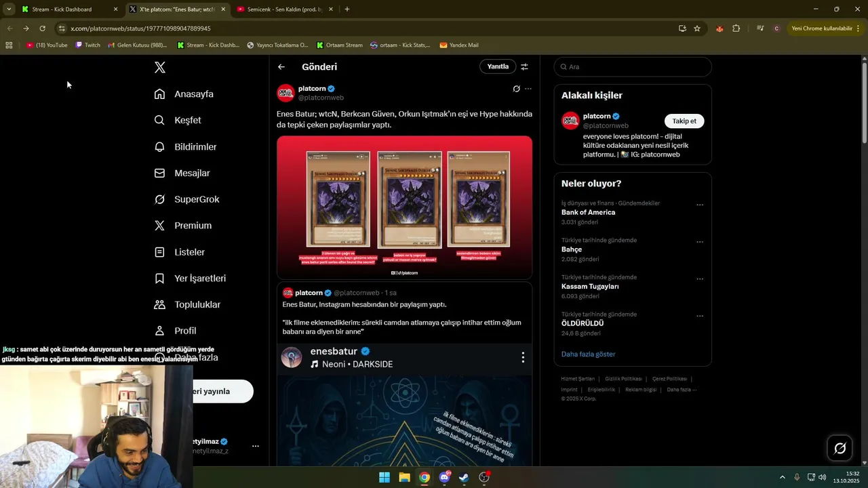Go back in browser history
The width and height of the screenshot is (868, 488).
[x=9, y=28]
